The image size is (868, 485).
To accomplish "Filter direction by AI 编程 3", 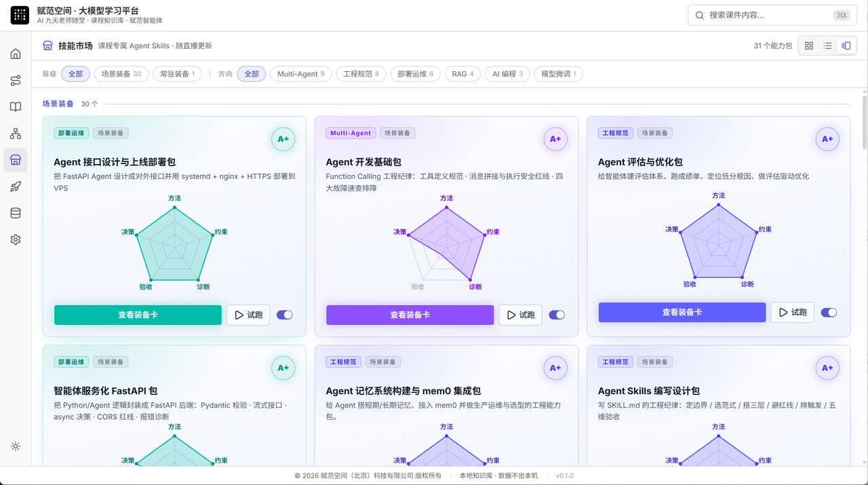I will coord(508,74).
